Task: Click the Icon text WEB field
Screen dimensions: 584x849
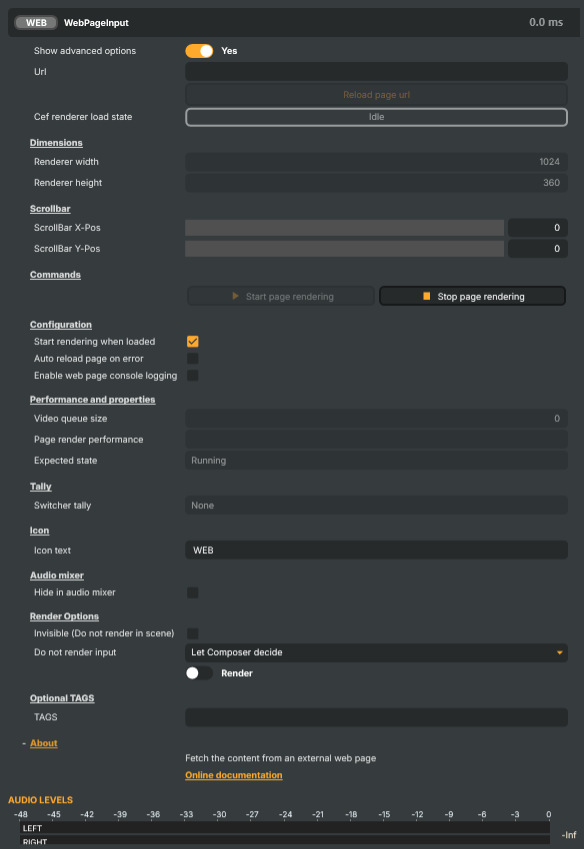Action: (x=376, y=550)
